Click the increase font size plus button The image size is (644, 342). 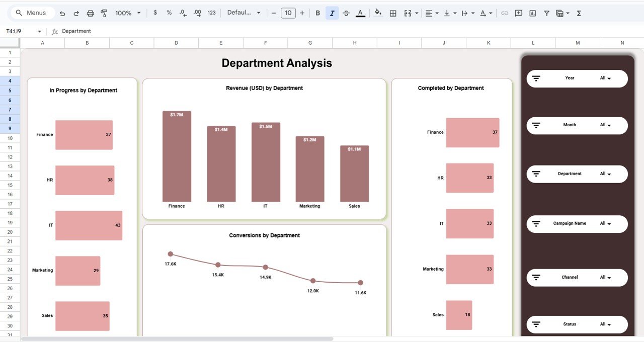(x=302, y=13)
